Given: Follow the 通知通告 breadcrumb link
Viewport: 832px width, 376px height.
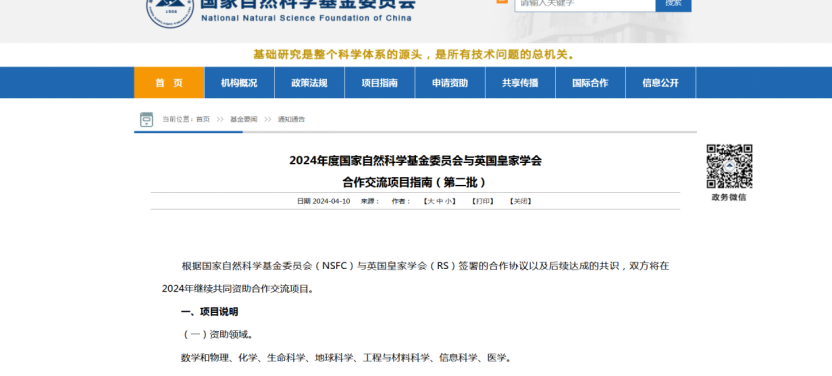Looking at the screenshot, I should (x=291, y=119).
